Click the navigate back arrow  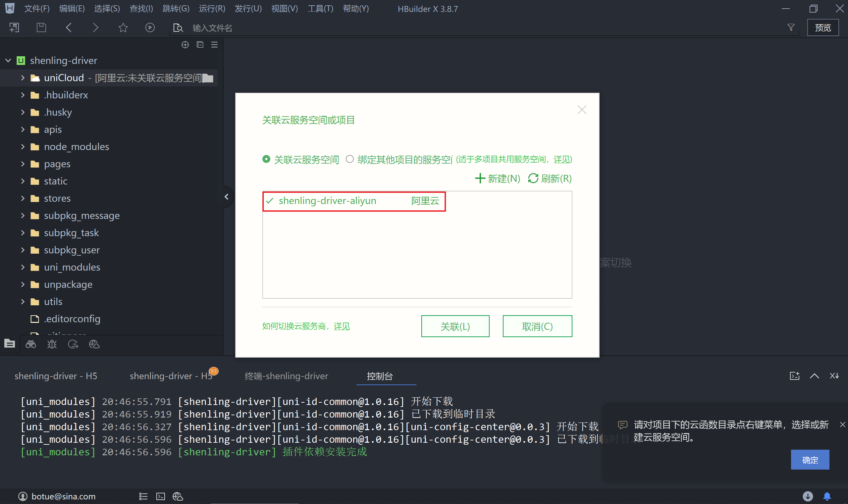tap(69, 27)
